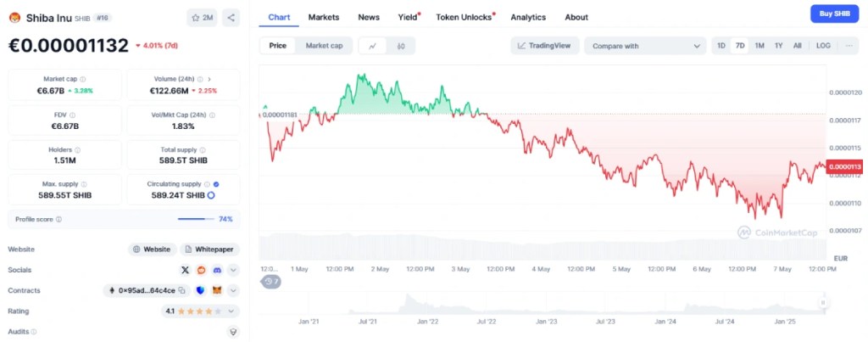Viewport: 868px width, 342px height.
Task: Click the blue shield icon in Contracts
Action: coord(201,290)
